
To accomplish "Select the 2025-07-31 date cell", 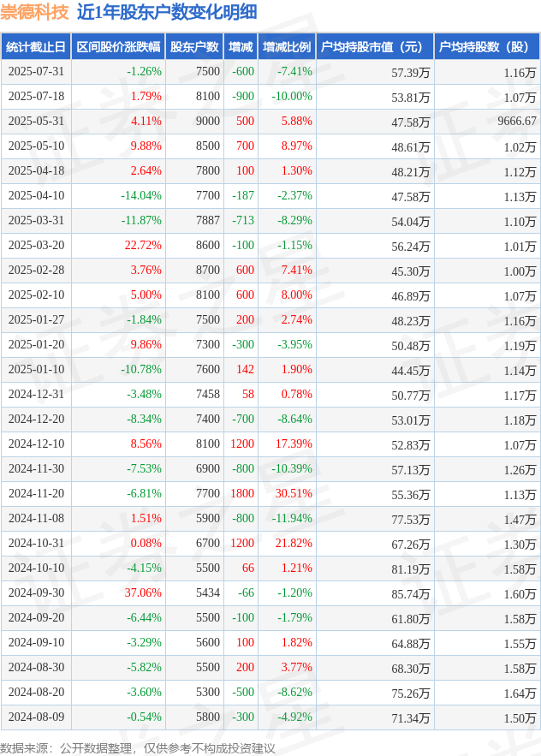I will click(36, 71).
